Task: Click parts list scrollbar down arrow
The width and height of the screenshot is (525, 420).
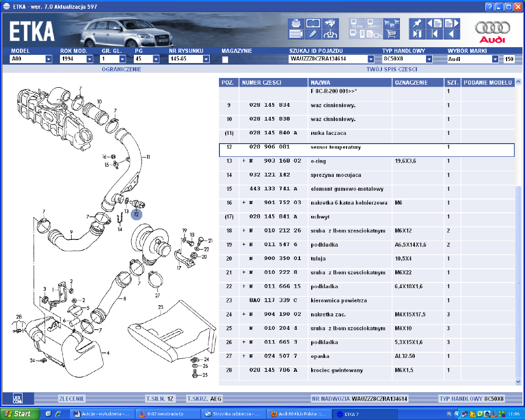Action: [518, 382]
